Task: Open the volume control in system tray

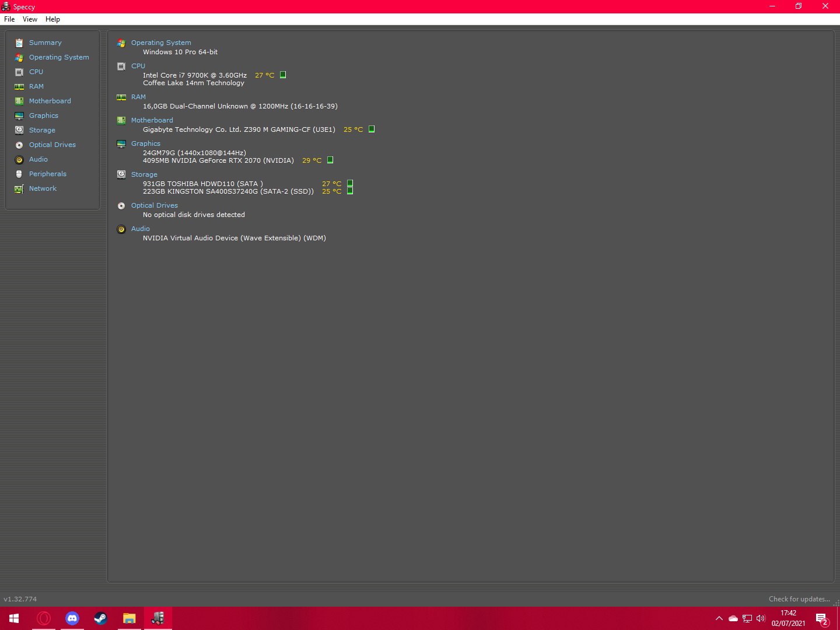Action: 761,618
